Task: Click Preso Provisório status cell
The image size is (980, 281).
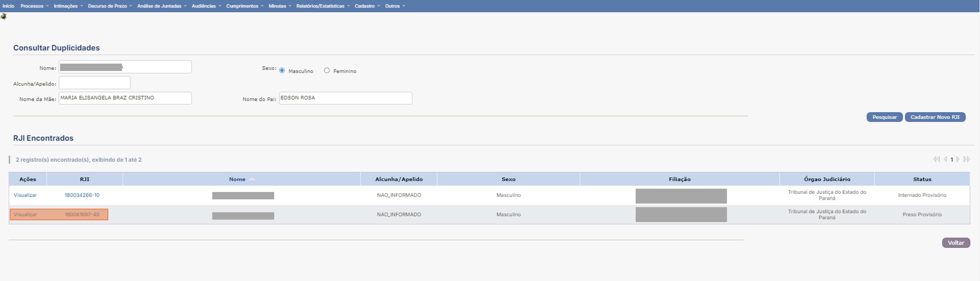Action: [922, 214]
